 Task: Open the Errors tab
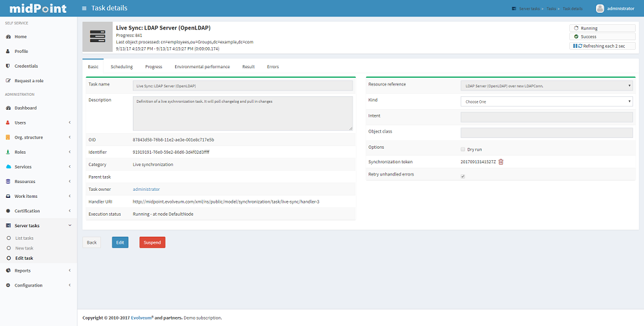click(x=273, y=66)
